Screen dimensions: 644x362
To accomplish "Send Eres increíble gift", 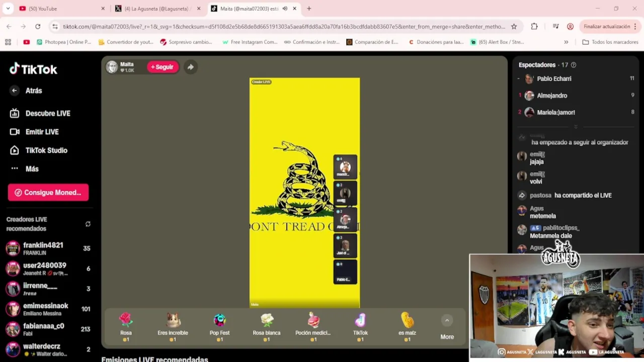I will coord(173,327).
